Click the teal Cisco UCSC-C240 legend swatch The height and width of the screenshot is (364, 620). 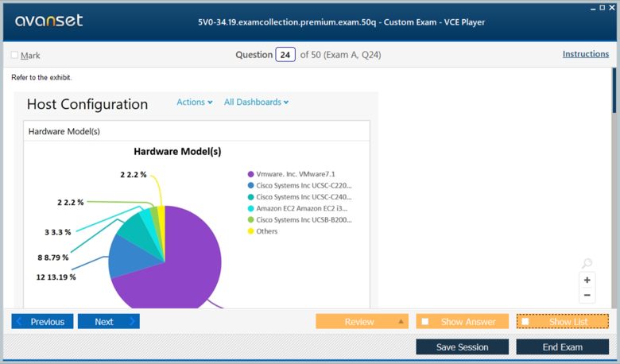tap(250, 197)
